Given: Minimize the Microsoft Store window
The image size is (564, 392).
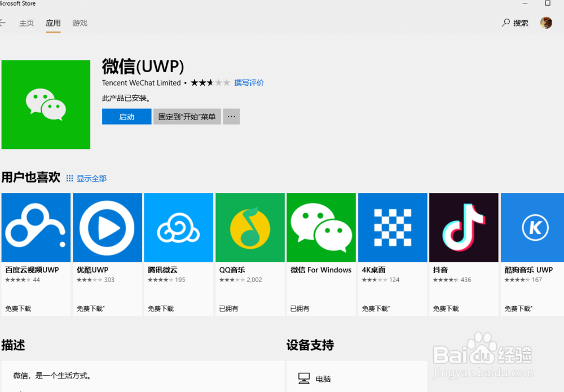Looking at the screenshot, I should pos(525,3).
